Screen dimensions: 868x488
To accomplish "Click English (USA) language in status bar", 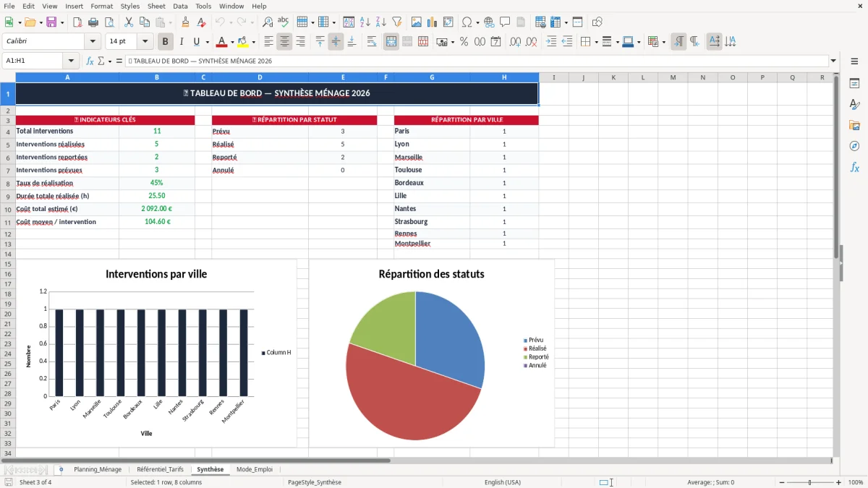I will click(503, 482).
